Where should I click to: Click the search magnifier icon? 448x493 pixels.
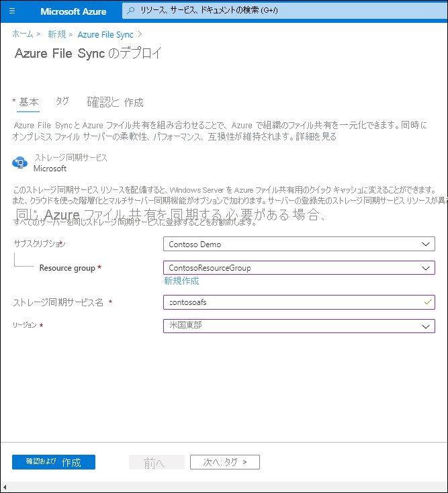pyautogui.click(x=130, y=11)
